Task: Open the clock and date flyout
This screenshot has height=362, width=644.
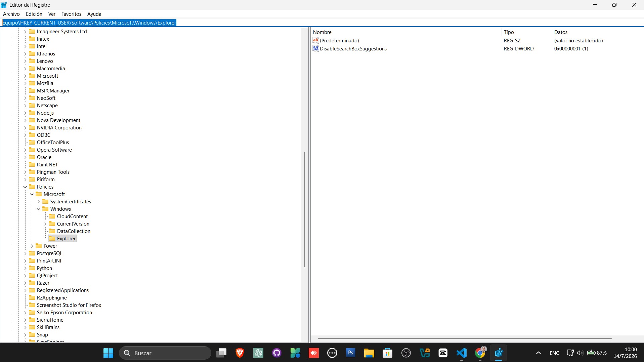Action: click(625, 353)
